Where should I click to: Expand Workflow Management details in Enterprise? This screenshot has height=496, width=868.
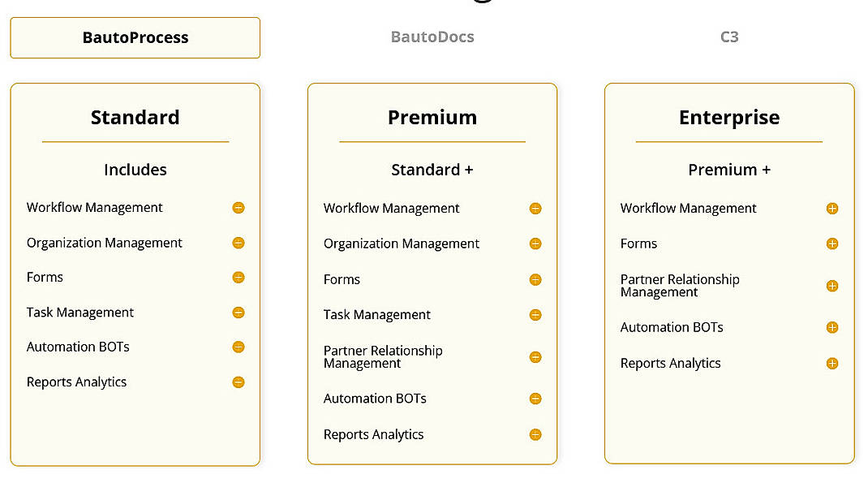(831, 209)
